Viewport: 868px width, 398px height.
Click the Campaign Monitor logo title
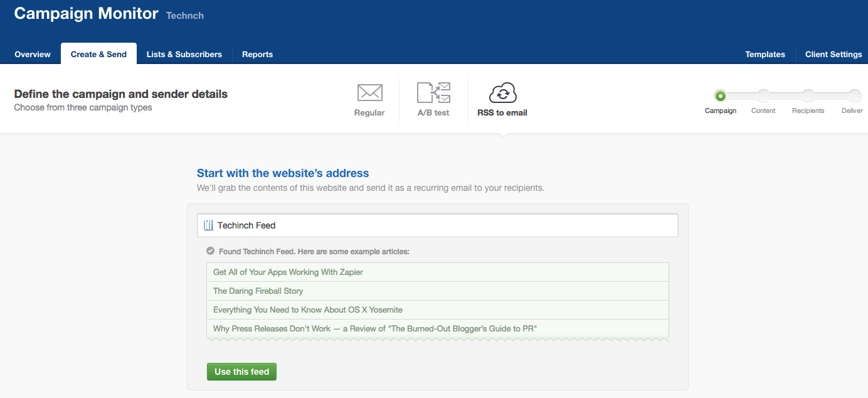(86, 14)
